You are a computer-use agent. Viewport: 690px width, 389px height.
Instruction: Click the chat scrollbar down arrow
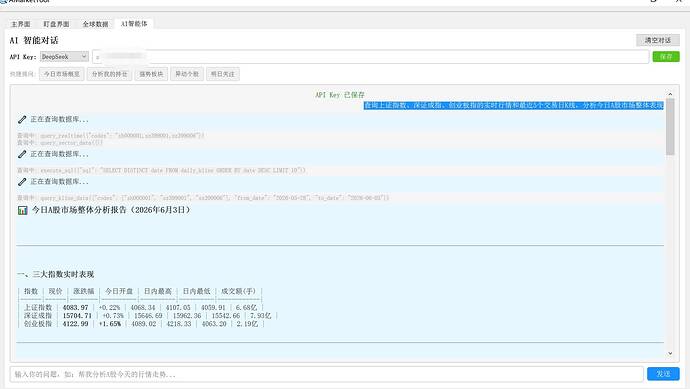[670, 353]
